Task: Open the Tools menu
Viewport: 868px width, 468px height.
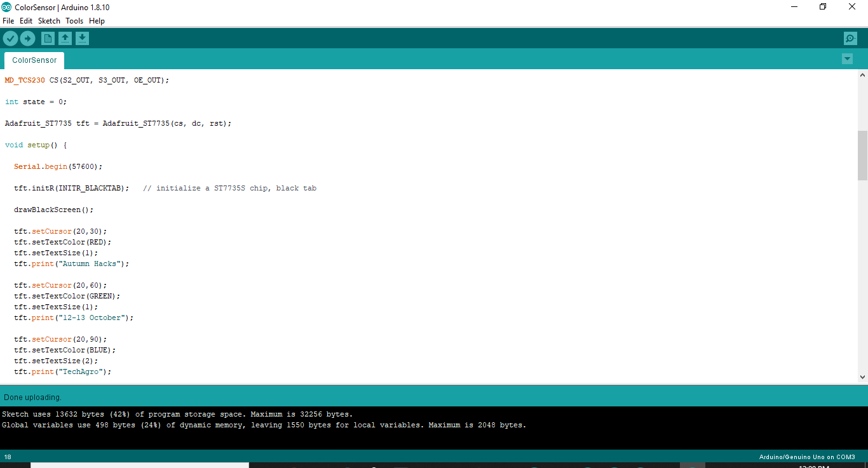Action: click(x=74, y=21)
